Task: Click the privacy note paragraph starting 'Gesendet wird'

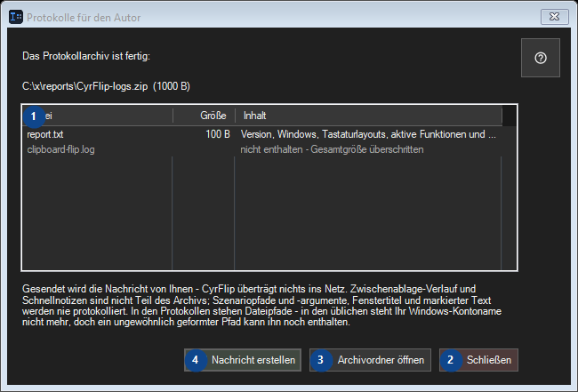Action: point(261,306)
